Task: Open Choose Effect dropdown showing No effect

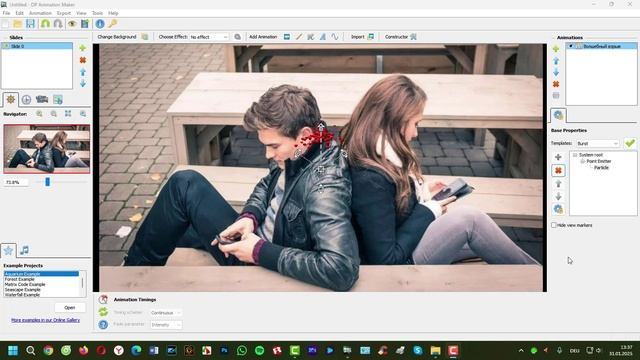Action: pyautogui.click(x=209, y=37)
